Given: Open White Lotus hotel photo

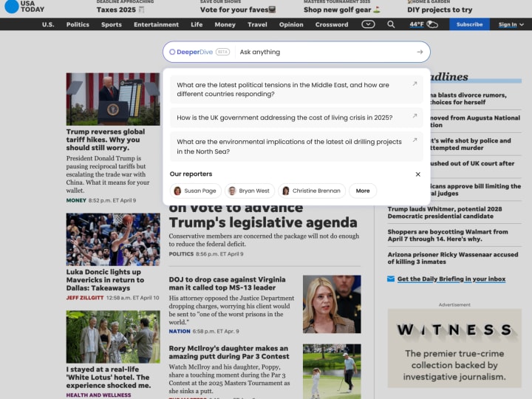Looking at the screenshot, I should coord(113,337).
